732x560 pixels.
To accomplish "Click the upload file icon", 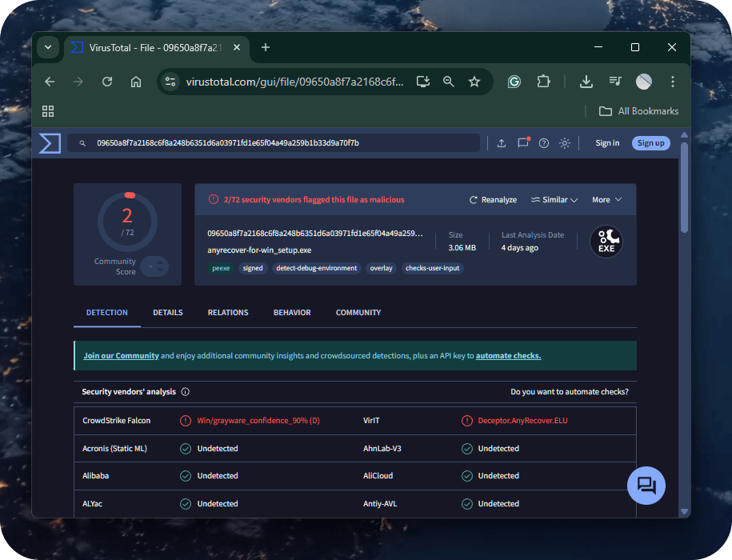I will 502,143.
